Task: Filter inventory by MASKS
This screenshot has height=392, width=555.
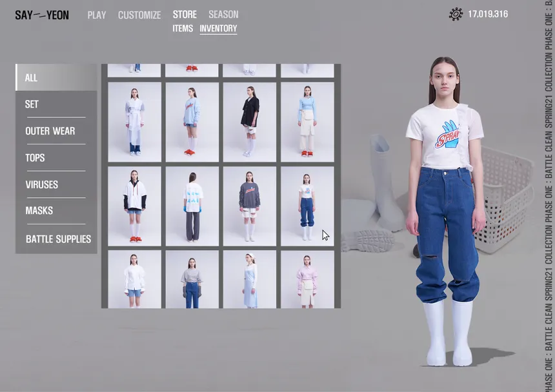Action: (56, 211)
